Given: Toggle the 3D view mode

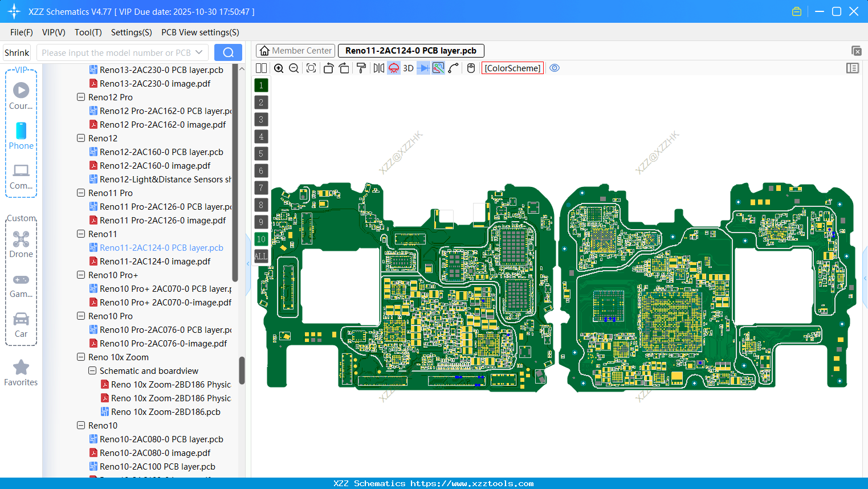Looking at the screenshot, I should pos(408,68).
